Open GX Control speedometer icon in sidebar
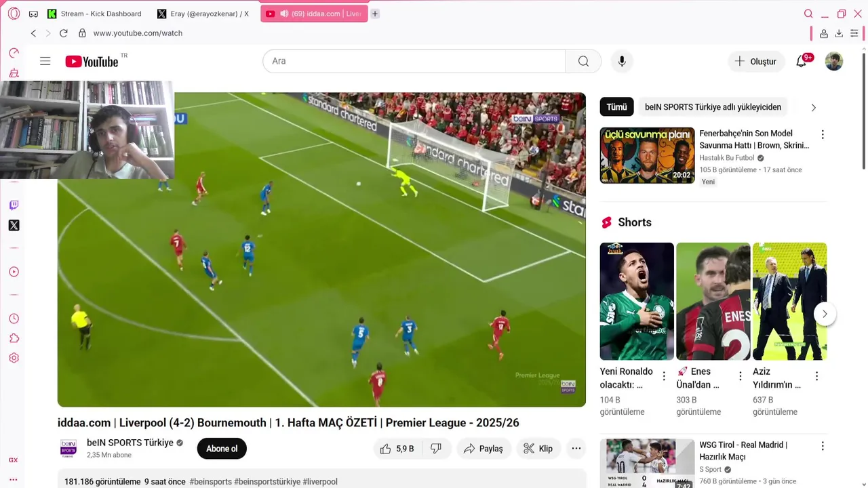The height and width of the screenshot is (488, 868). [14, 53]
